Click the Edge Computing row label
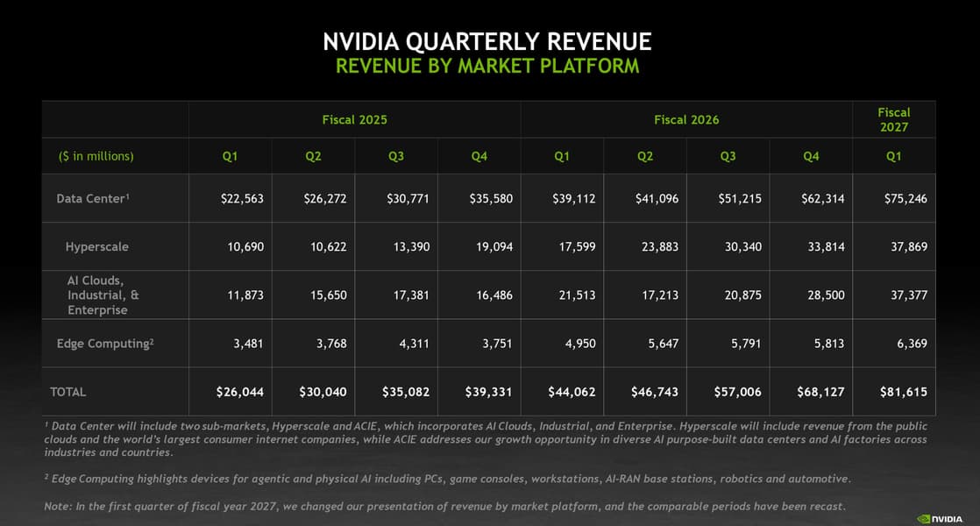This screenshot has width=980, height=526. (105, 343)
